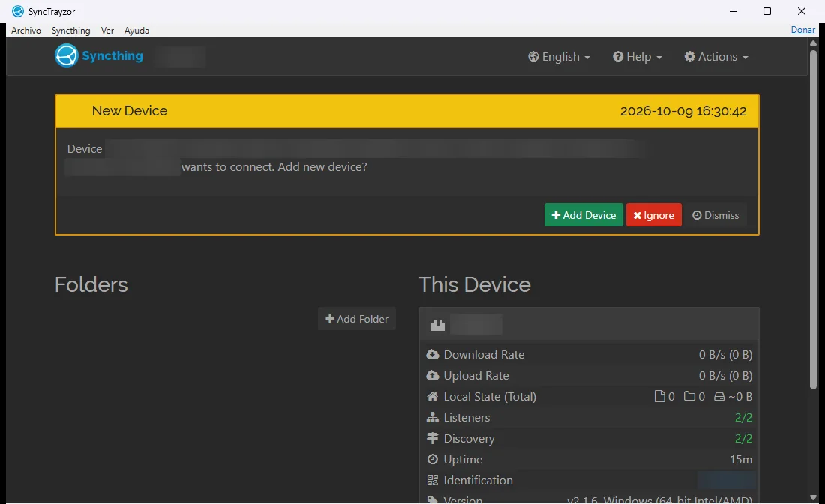Viewport: 825px width, 504px height.
Task: Click the Uptime 15m value
Action: click(741, 459)
